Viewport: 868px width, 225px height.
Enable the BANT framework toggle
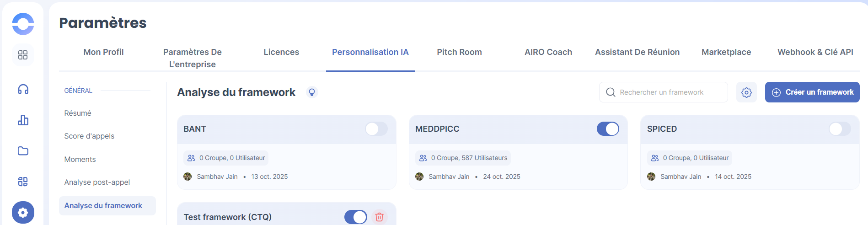(376, 129)
